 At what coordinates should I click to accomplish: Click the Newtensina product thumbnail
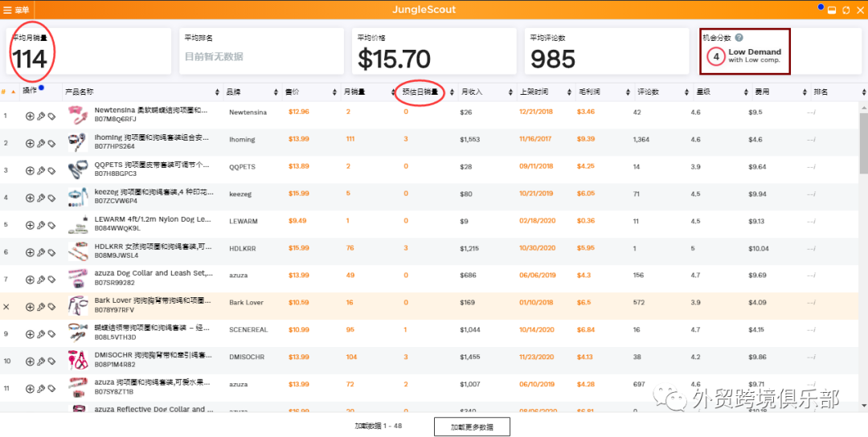coord(77,115)
